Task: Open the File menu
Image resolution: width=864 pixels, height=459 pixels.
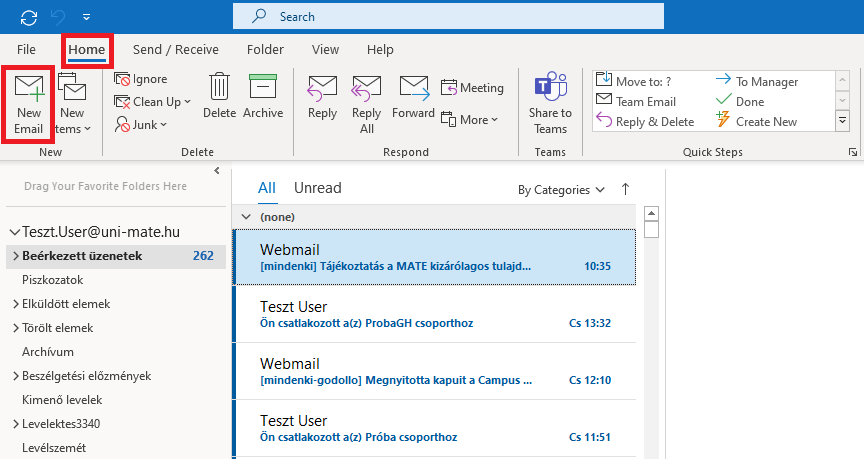Action: pyautogui.click(x=26, y=50)
